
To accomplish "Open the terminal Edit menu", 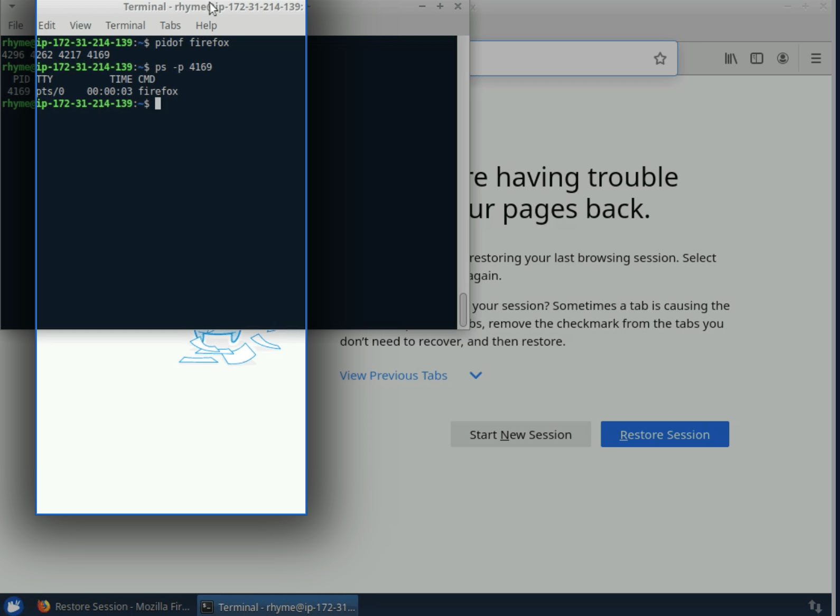I will (46, 25).
